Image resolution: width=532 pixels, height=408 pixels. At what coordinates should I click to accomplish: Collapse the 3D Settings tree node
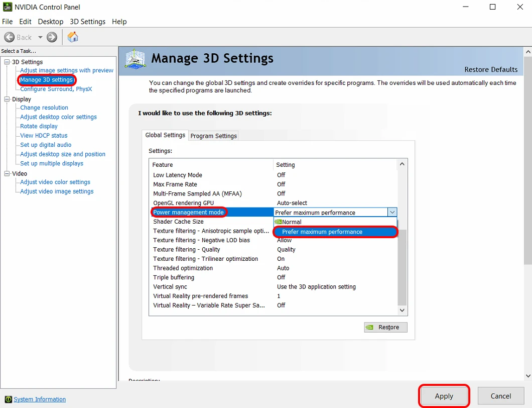(7, 62)
